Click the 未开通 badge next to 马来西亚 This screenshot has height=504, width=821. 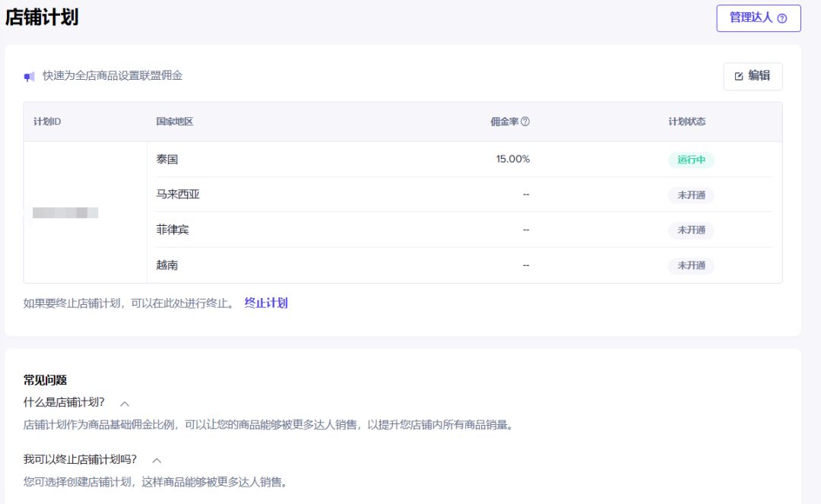pyautogui.click(x=691, y=195)
